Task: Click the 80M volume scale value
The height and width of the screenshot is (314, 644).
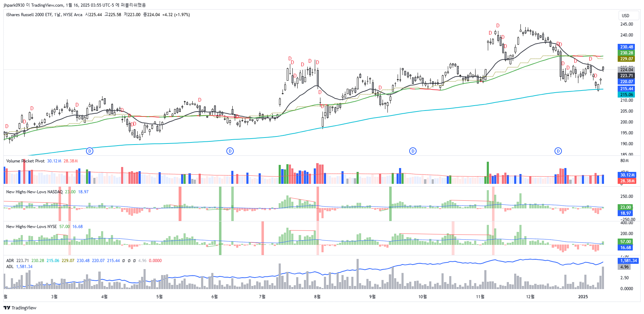Action: coord(624,161)
